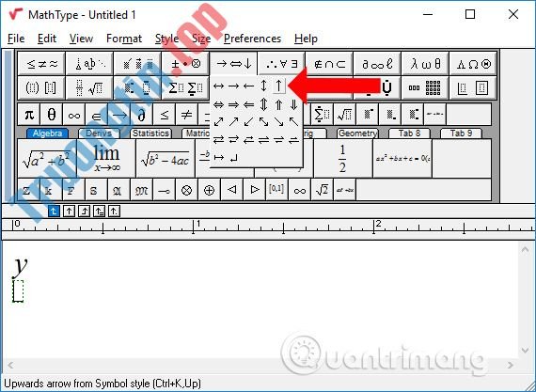
Task: Switch to the Statistics tab
Action: [150, 133]
